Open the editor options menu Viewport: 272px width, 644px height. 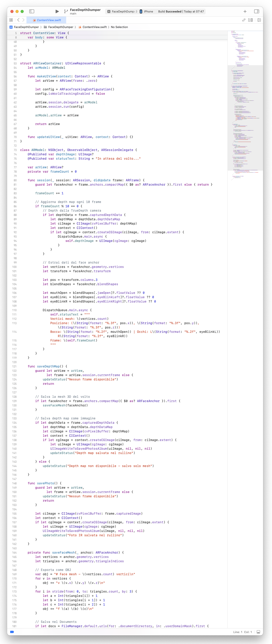click(250, 20)
